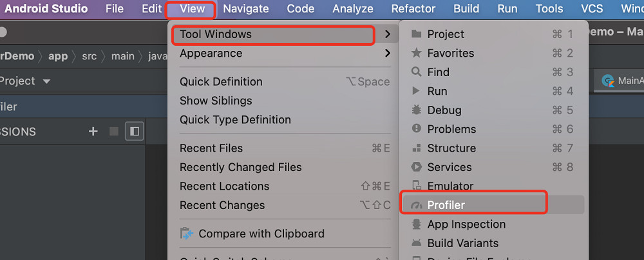644x260 pixels.
Task: Click the Services icon in submenu
Action: click(417, 166)
